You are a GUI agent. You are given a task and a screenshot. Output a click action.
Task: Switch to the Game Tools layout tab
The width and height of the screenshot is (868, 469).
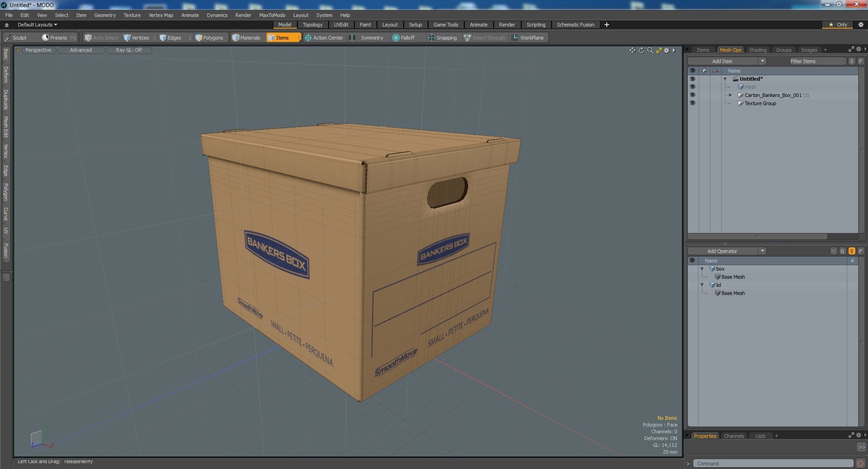pyautogui.click(x=446, y=25)
